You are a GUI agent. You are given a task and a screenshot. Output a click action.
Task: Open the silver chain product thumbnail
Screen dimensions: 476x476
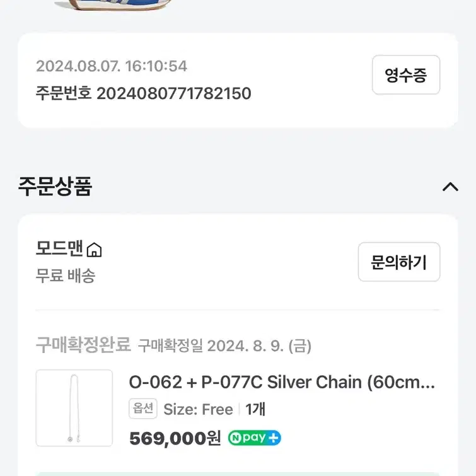click(x=74, y=408)
